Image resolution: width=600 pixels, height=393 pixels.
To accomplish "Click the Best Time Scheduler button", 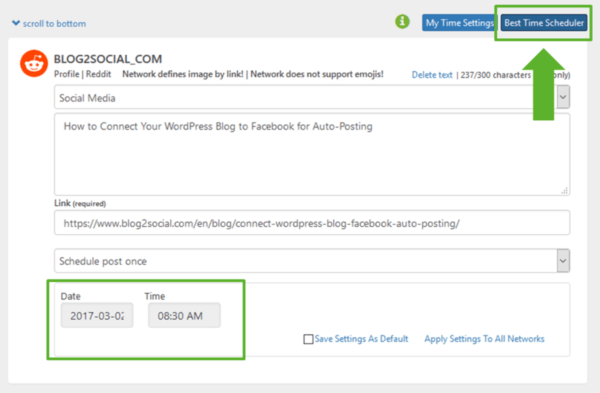I will [x=544, y=23].
